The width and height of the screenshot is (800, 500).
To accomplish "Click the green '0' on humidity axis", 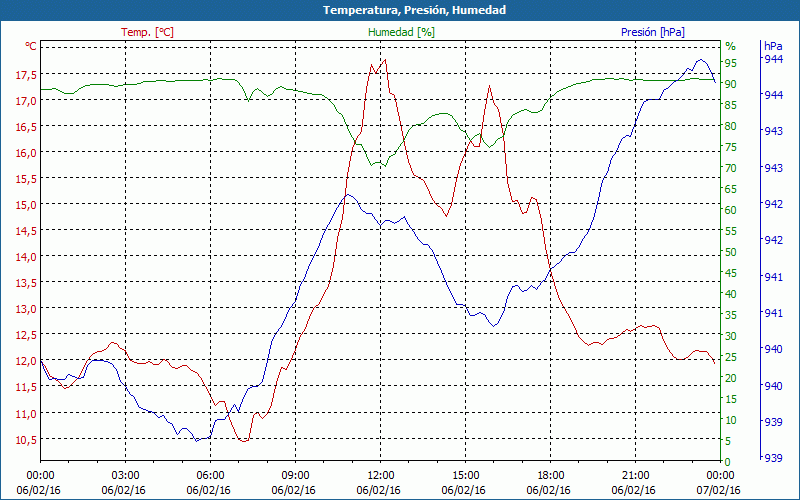I will pos(728,462).
